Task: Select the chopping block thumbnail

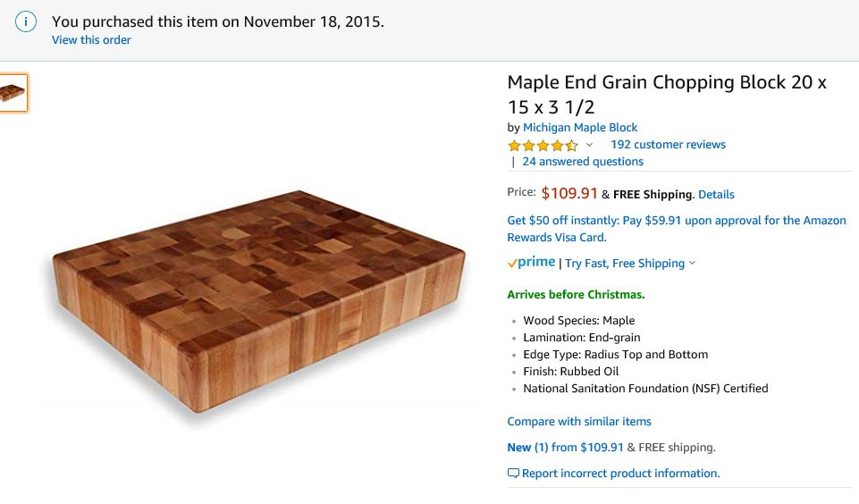Action: tap(13, 93)
